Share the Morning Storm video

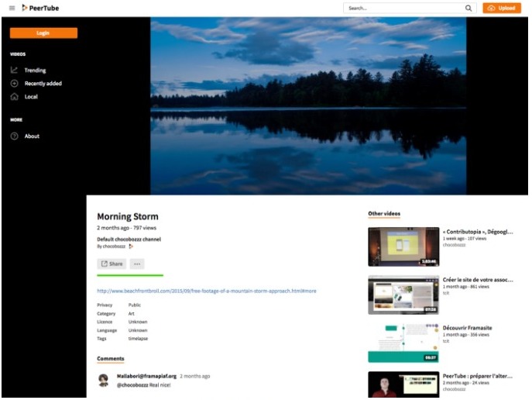(x=112, y=264)
